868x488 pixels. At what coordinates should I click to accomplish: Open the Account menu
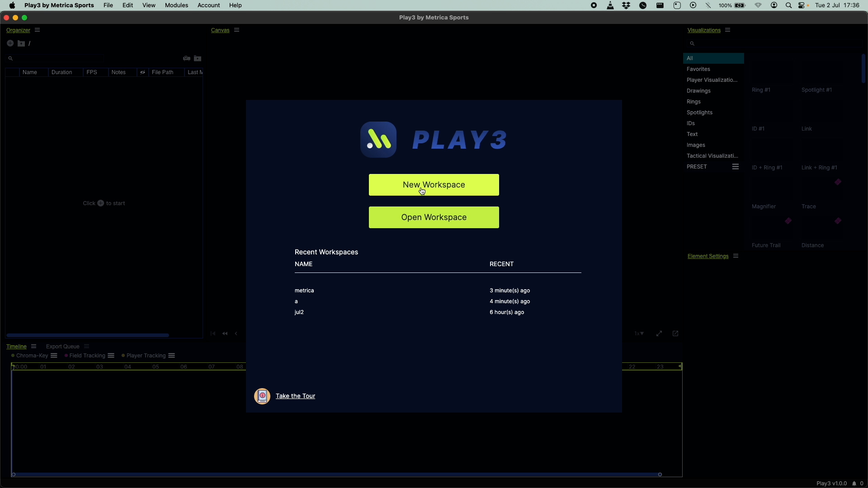tap(209, 5)
